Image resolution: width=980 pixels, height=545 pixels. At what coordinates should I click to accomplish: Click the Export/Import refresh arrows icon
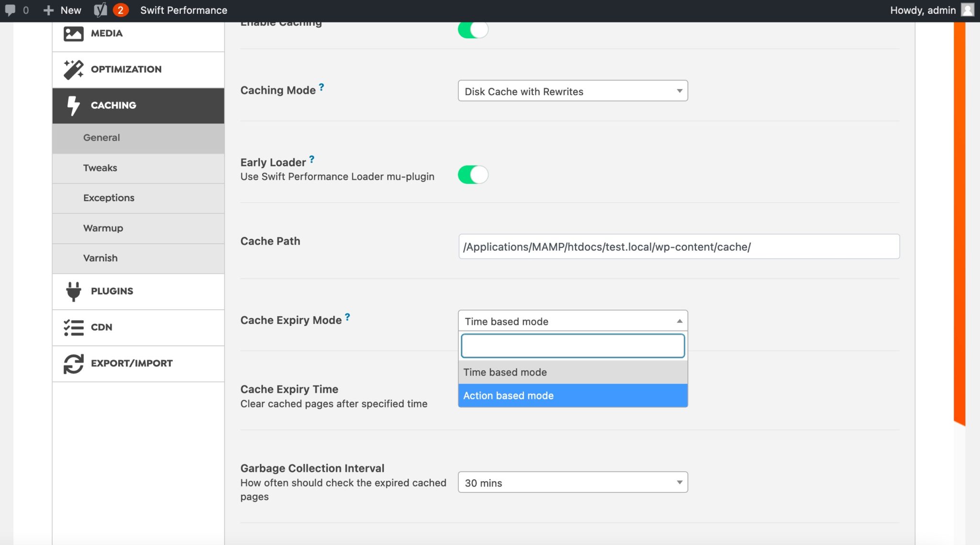click(x=73, y=364)
